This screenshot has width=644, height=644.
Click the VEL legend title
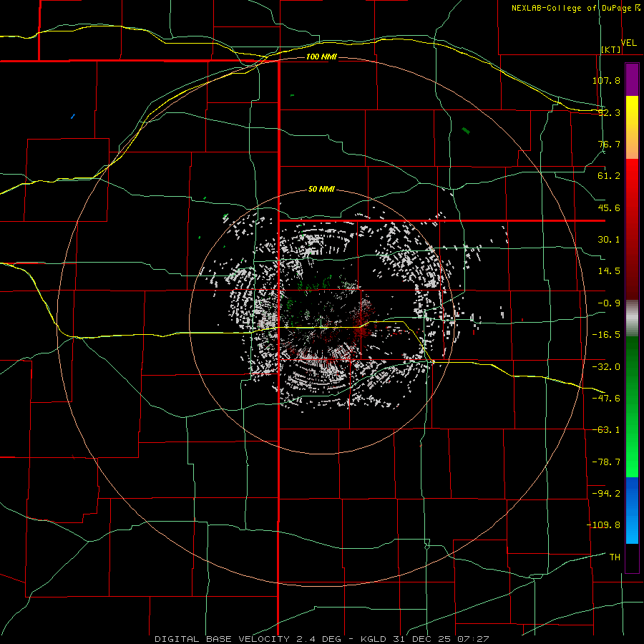pyautogui.click(x=628, y=43)
